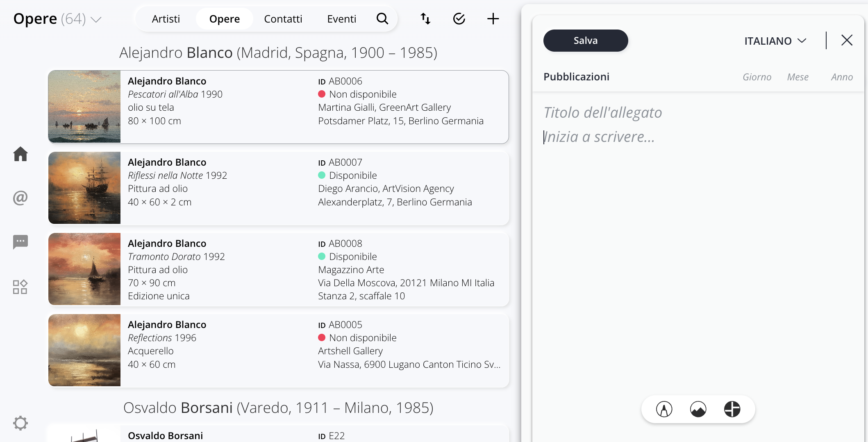Screen dimensions: 868x442
Task: Open the widgets grid sidebar icon
Action: tap(20, 287)
